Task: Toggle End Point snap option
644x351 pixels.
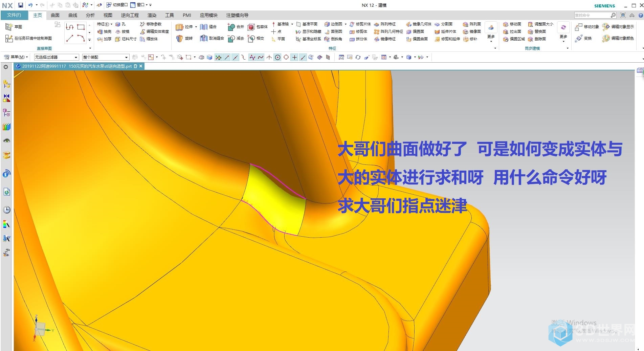Action: pyautogui.click(x=227, y=58)
